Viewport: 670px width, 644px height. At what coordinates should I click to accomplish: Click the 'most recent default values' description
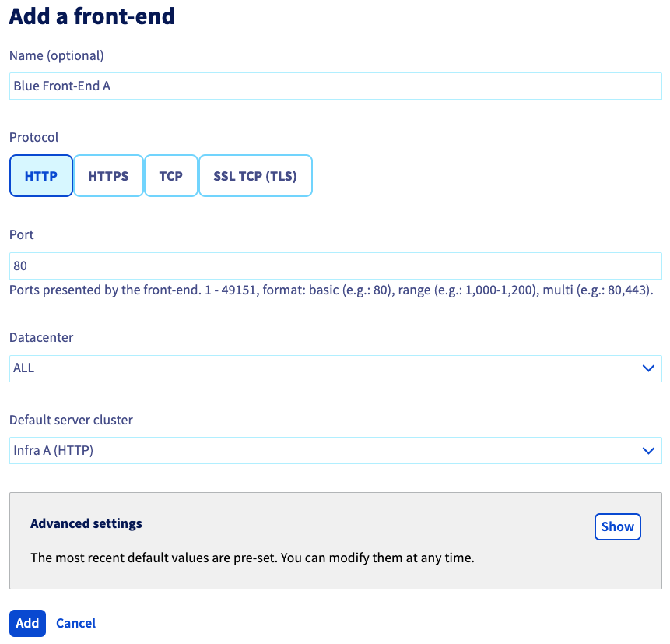click(252, 558)
